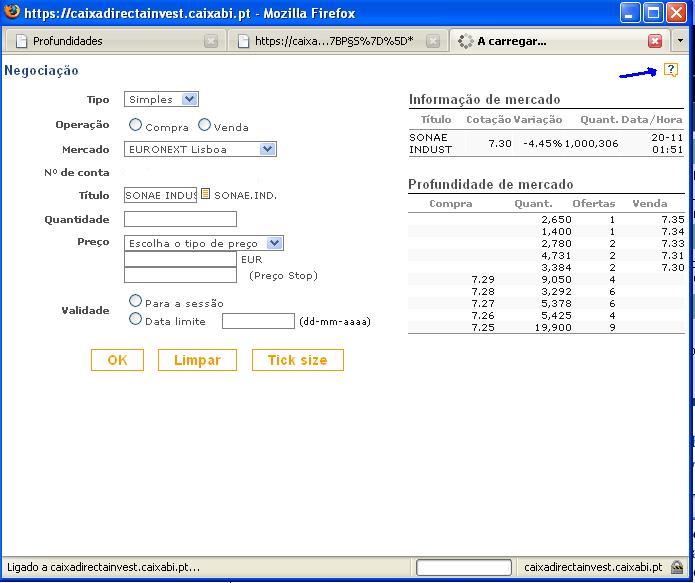This screenshot has width=695, height=583.
Task: Click the padlock security icon in status bar
Action: (x=677, y=567)
